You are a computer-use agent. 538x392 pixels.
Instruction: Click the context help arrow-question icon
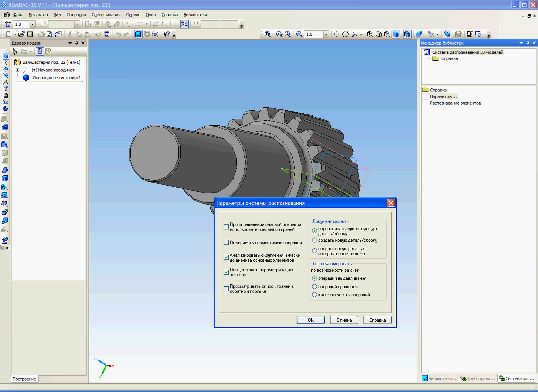tap(166, 34)
